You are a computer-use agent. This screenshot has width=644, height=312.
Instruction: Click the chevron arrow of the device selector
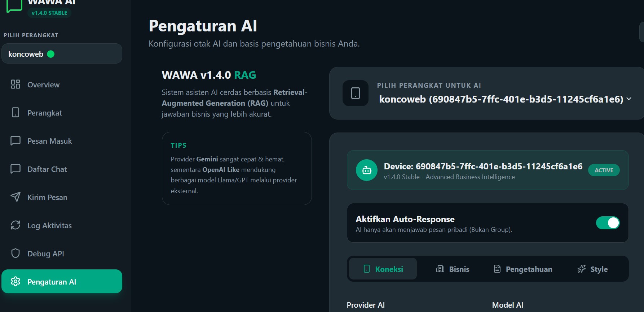pyautogui.click(x=629, y=99)
